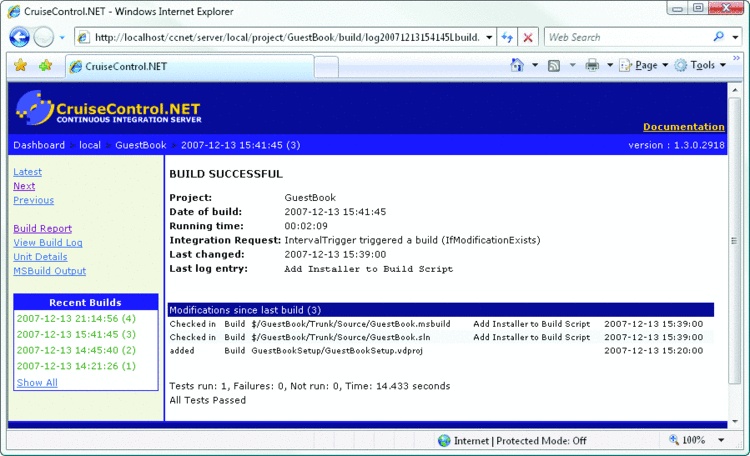Click the browser Back arrow button

coord(20,37)
